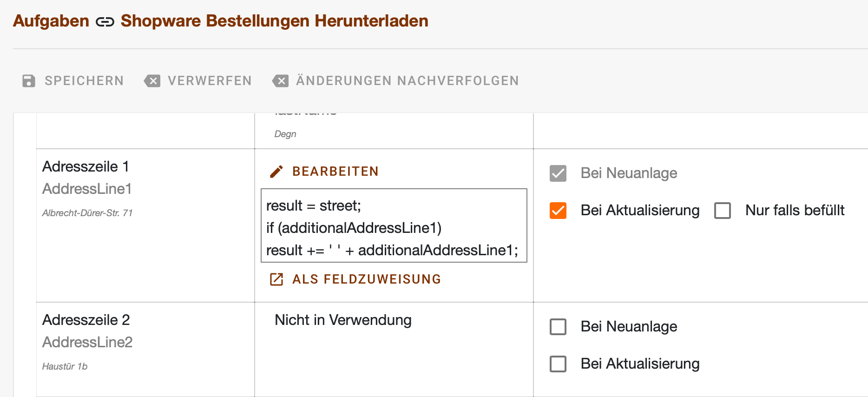
Task: Click the Adresszeile 1 field label
Action: click(85, 166)
